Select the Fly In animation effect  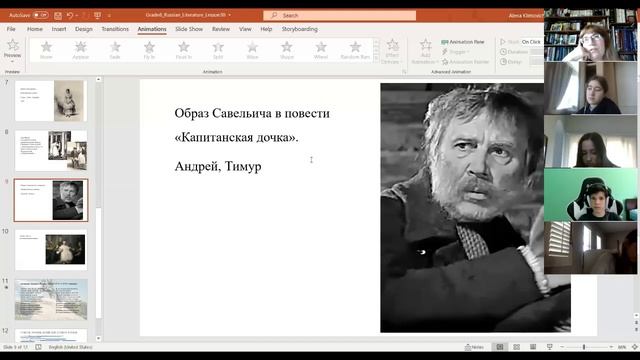149,50
